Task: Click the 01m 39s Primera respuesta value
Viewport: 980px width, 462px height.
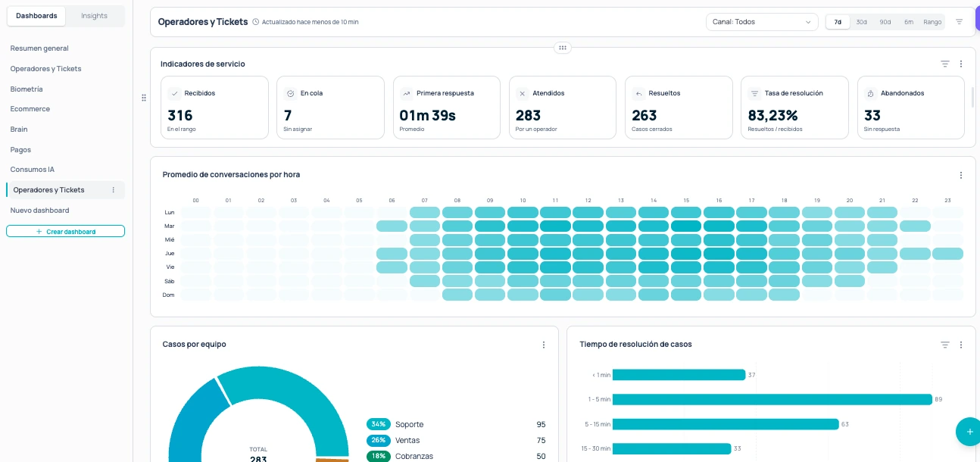Action: [427, 116]
